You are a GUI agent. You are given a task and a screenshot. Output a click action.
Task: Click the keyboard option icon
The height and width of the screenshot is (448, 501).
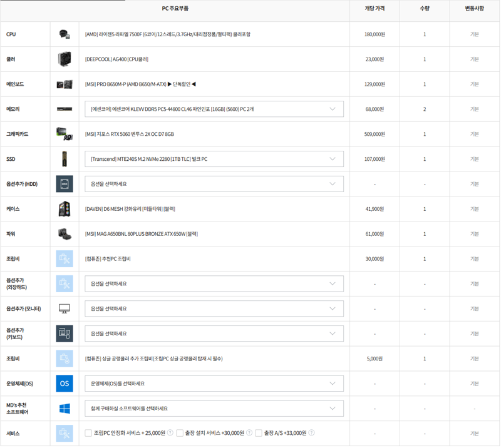click(x=65, y=333)
